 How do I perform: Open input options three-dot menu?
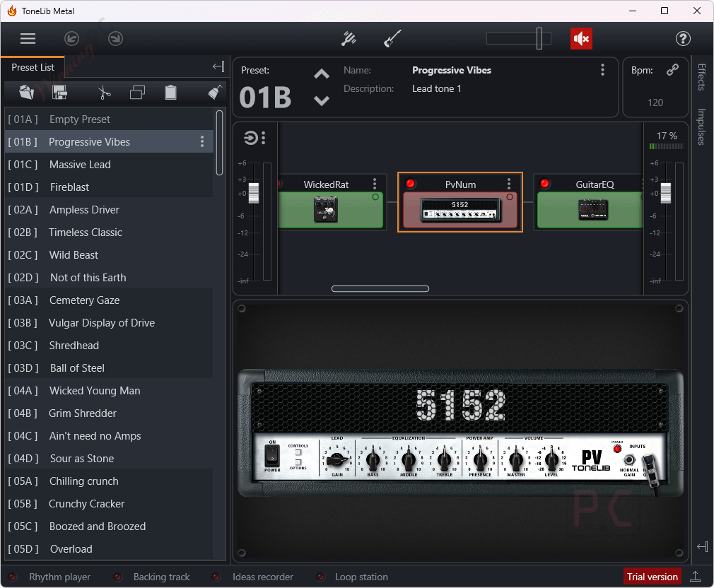[263, 137]
